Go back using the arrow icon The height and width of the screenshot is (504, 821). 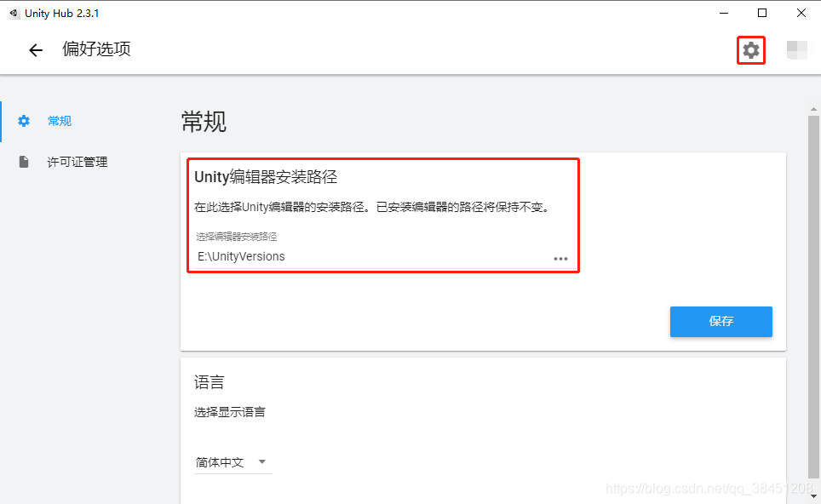(x=36, y=50)
